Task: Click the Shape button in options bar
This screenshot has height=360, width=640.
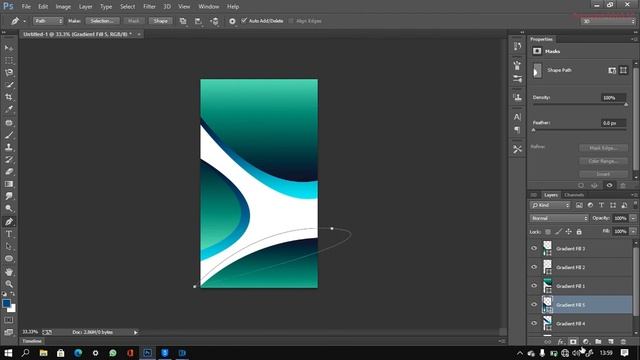Action: [160, 21]
